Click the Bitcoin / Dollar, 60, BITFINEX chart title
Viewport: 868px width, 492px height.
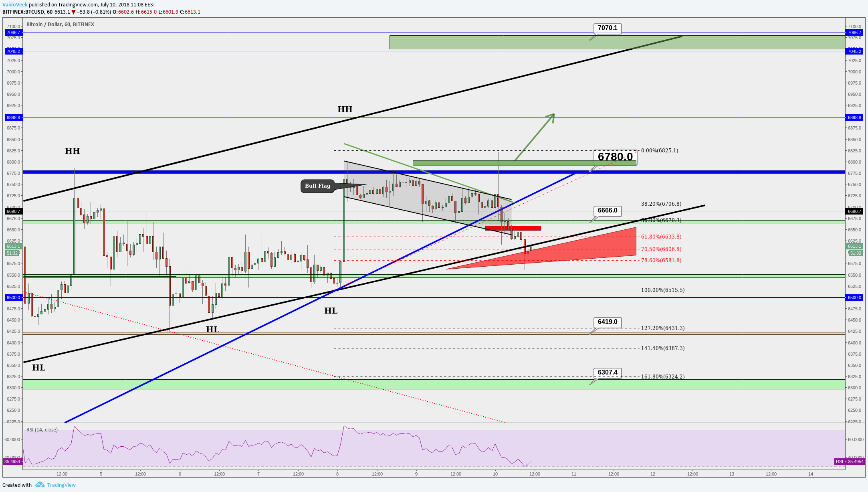[60, 24]
